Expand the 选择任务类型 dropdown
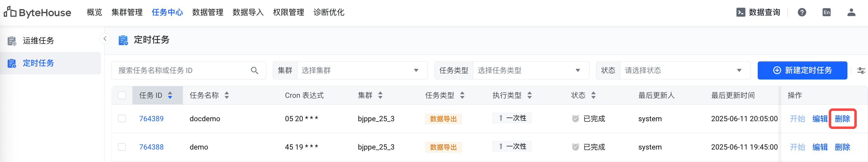This screenshot has height=162, width=868. [531, 70]
